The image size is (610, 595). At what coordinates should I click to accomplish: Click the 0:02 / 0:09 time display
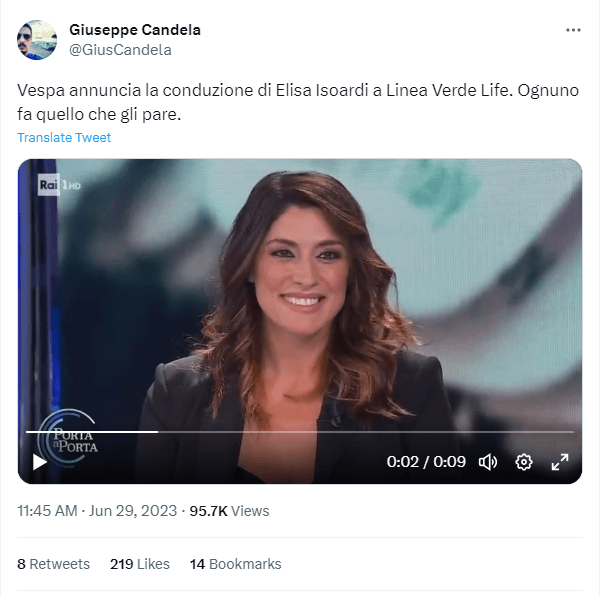pos(426,462)
